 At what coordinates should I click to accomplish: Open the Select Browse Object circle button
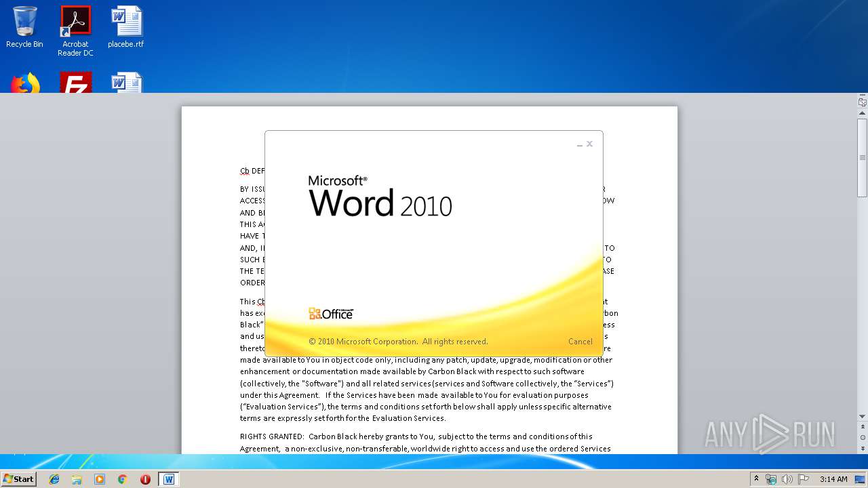863,437
